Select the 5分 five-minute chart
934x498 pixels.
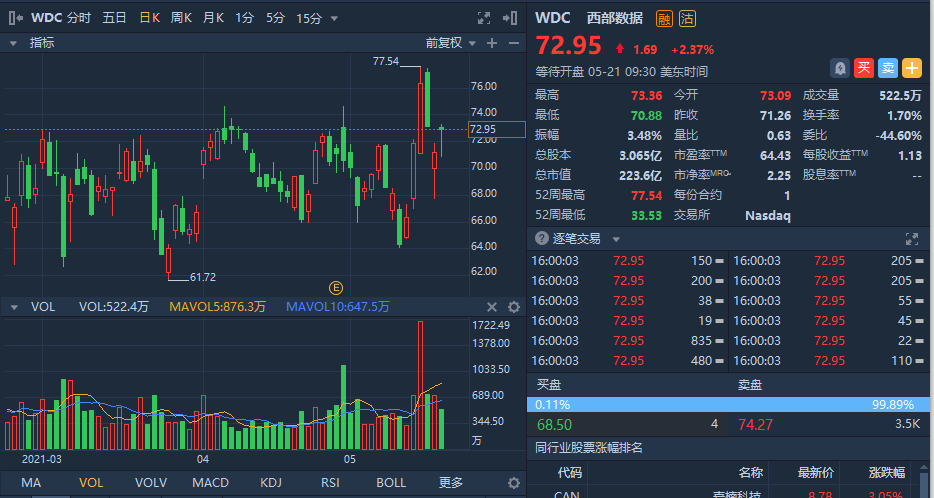[275, 18]
